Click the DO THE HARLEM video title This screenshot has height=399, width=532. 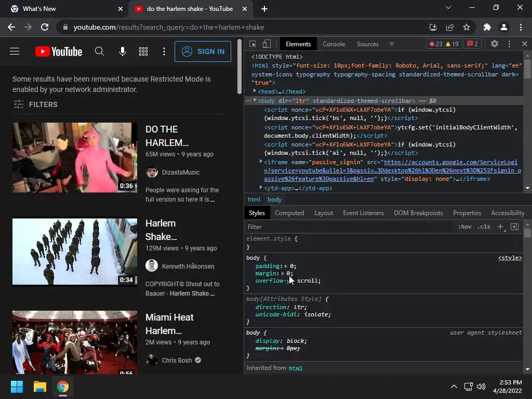click(167, 136)
